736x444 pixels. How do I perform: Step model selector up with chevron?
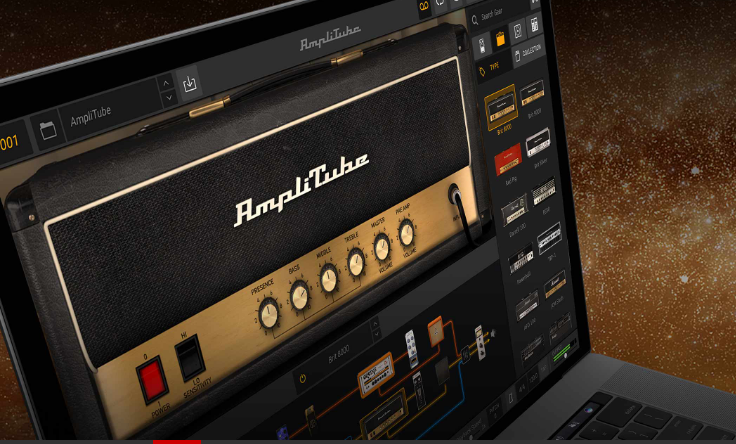375,324
